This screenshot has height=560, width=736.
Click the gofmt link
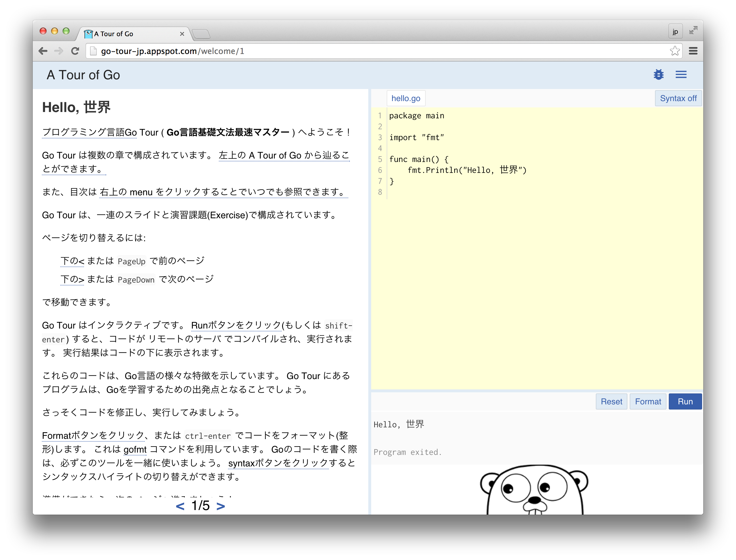tap(135, 449)
